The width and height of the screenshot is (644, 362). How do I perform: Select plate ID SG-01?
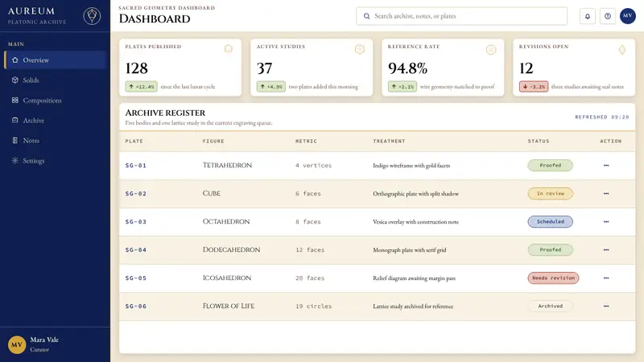[x=136, y=166]
